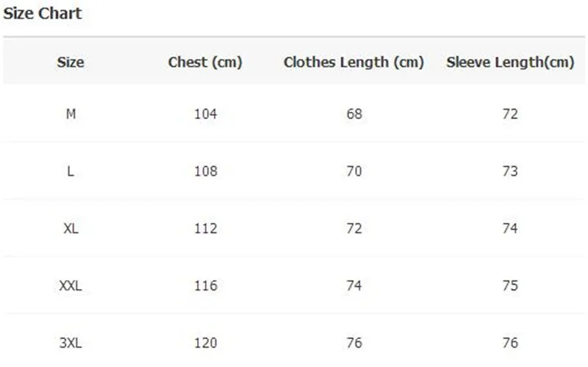The width and height of the screenshot is (588, 367).
Task: Click the Clothes Length (cm) header
Action: [x=354, y=63]
